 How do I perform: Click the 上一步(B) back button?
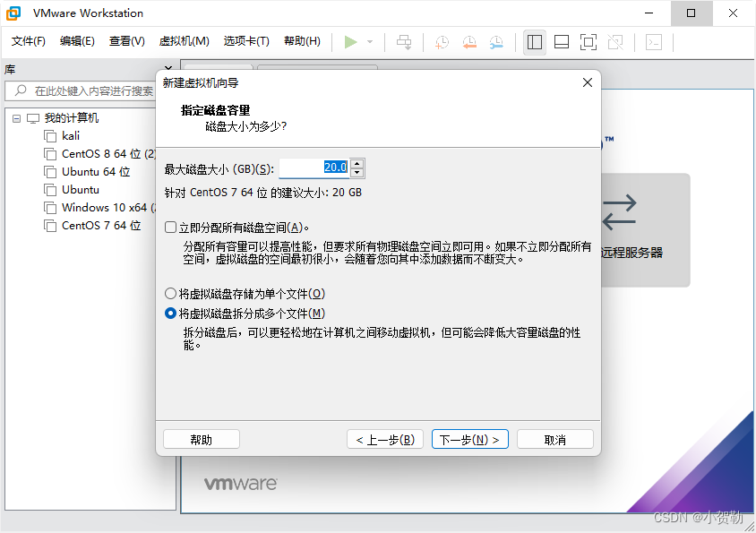(x=385, y=440)
